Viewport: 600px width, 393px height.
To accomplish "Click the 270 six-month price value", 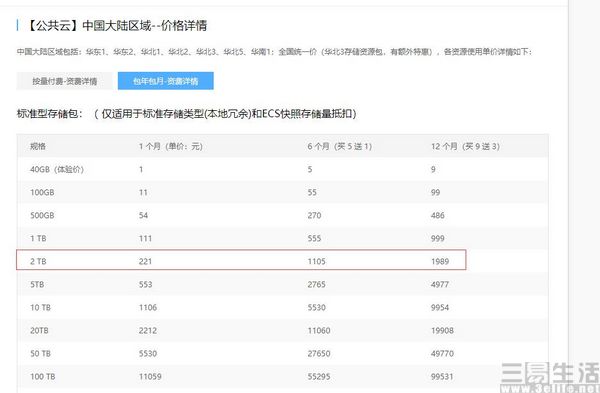I will point(314,215).
